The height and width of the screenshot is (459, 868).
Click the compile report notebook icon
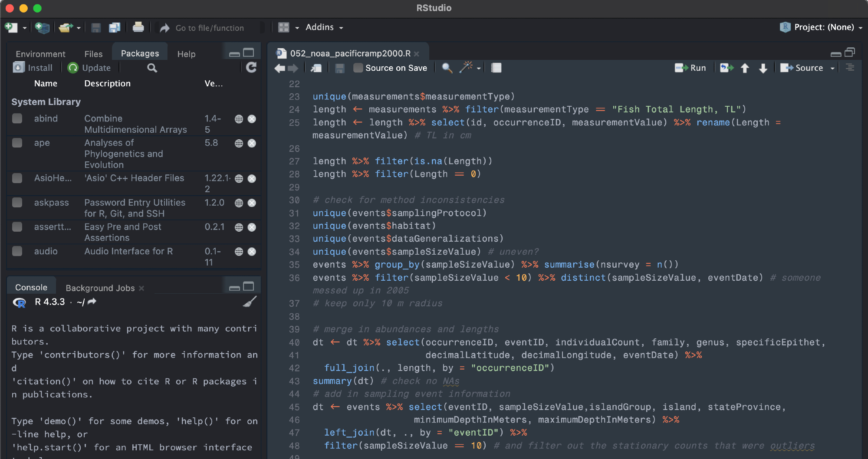point(496,68)
